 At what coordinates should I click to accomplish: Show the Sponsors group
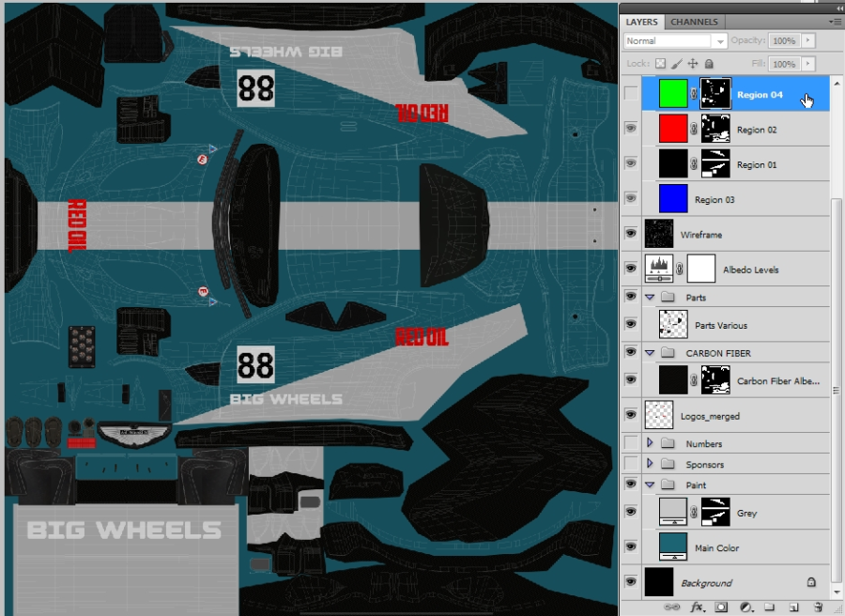[631, 464]
